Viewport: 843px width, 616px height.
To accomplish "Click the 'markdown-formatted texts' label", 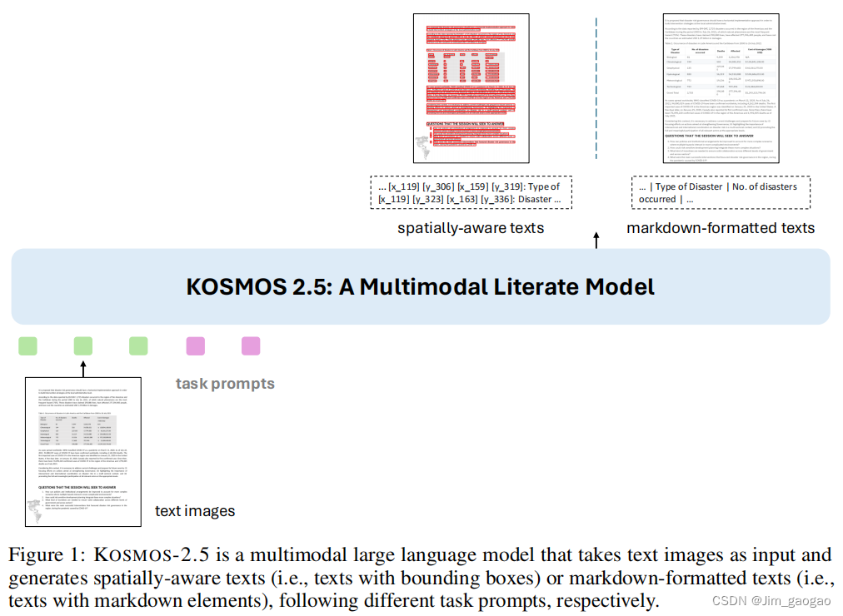I will pos(721,228).
